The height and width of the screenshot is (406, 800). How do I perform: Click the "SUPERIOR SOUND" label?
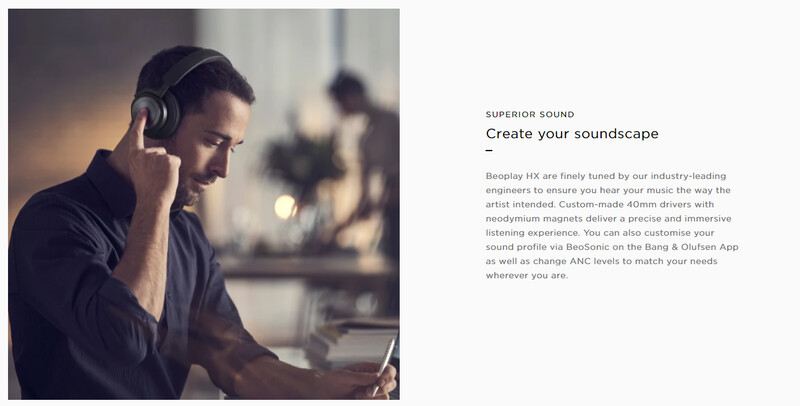tap(530, 115)
